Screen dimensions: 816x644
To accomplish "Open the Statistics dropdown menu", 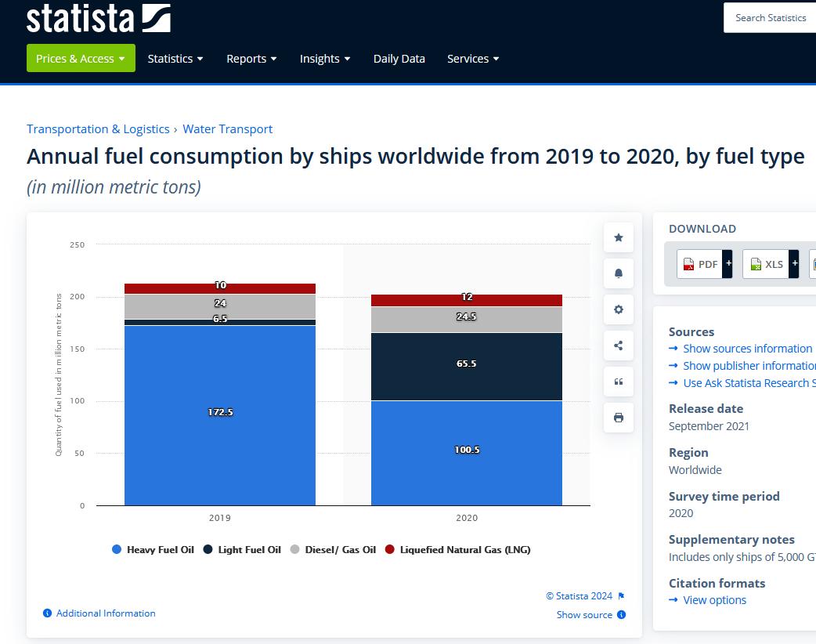I will click(x=175, y=59).
